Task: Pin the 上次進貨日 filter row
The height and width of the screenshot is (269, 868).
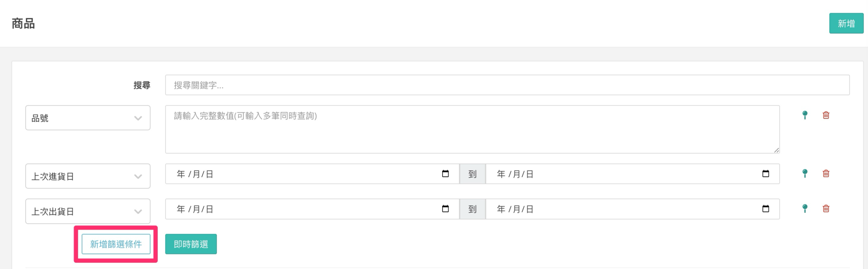Action: pos(805,173)
